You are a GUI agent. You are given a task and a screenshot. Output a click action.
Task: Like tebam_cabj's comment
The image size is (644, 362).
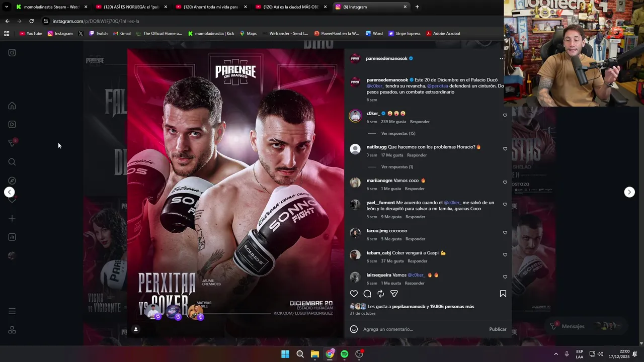click(505, 255)
